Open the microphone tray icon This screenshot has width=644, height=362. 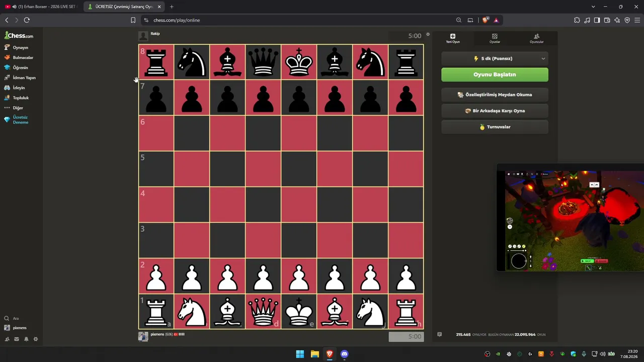pyautogui.click(x=584, y=354)
